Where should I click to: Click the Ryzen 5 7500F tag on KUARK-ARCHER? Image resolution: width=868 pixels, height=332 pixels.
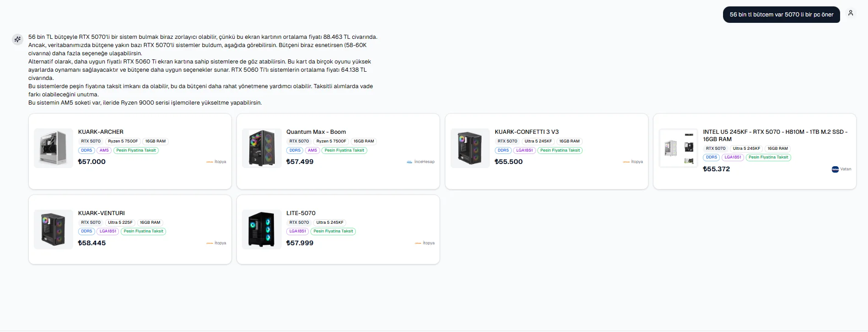pos(123,141)
